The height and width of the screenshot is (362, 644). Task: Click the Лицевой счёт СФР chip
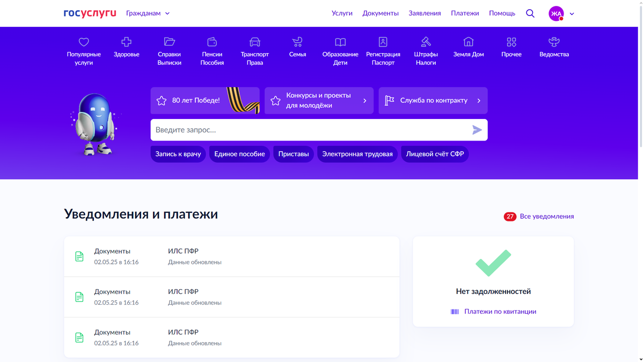tap(435, 154)
